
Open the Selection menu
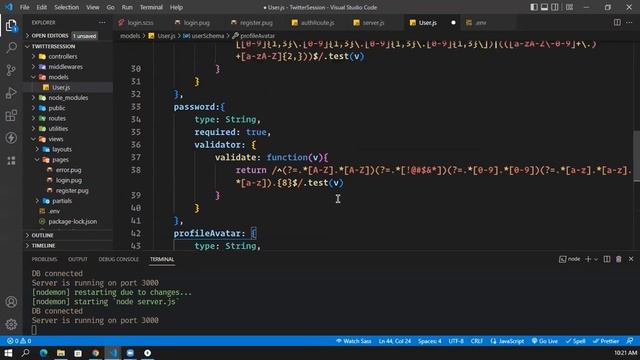point(67,7)
